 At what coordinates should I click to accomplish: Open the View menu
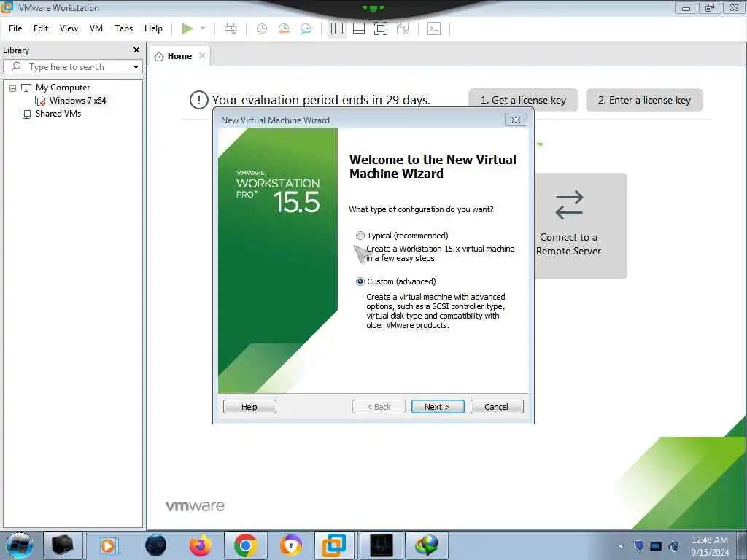click(x=69, y=28)
